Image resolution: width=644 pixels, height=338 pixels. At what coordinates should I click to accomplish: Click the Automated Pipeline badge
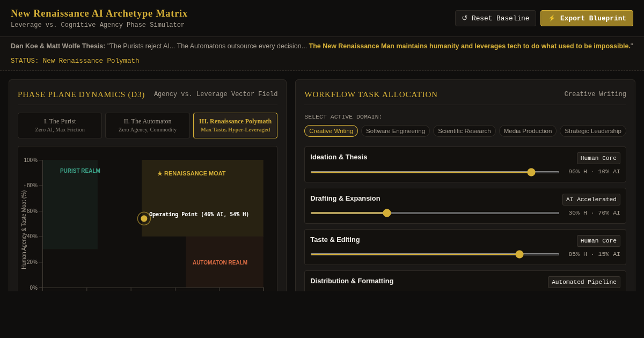pyautogui.click(x=584, y=282)
